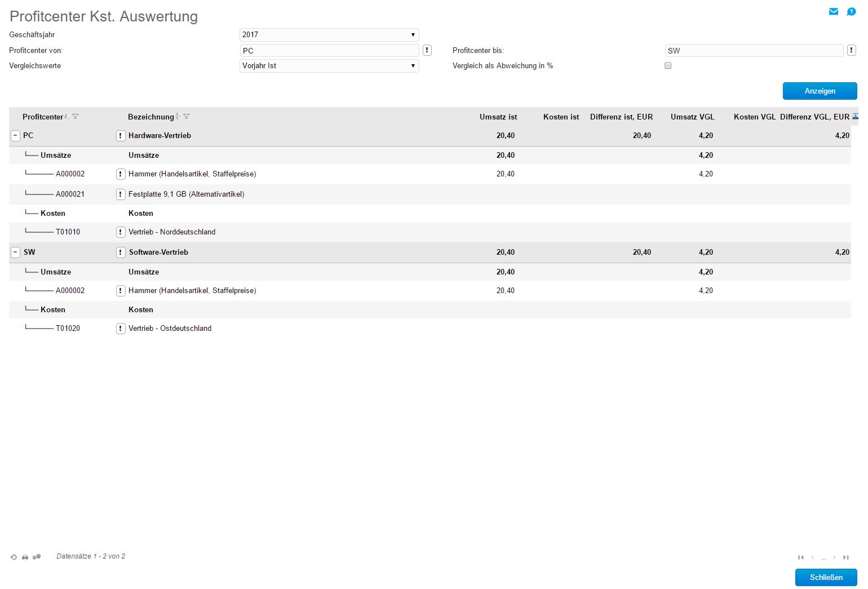Image resolution: width=868 pixels, height=589 pixels.
Task: Click lookup icon beside Profitcenter von field
Action: (x=427, y=51)
